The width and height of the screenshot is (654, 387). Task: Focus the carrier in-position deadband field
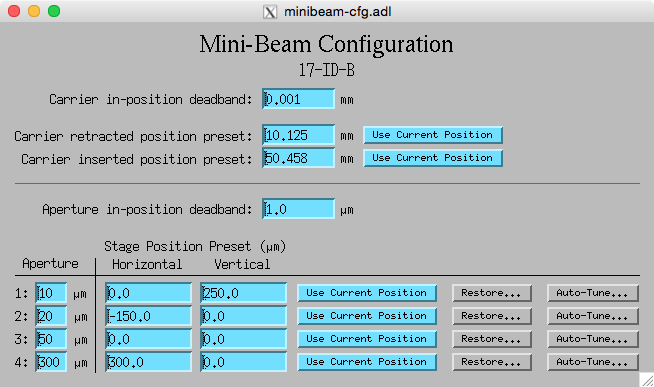[x=298, y=99]
